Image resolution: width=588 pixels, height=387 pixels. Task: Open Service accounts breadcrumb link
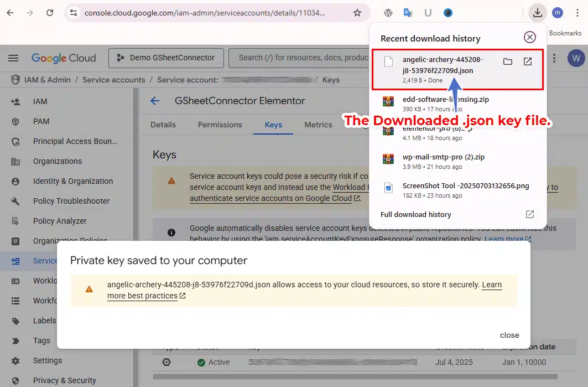click(113, 80)
